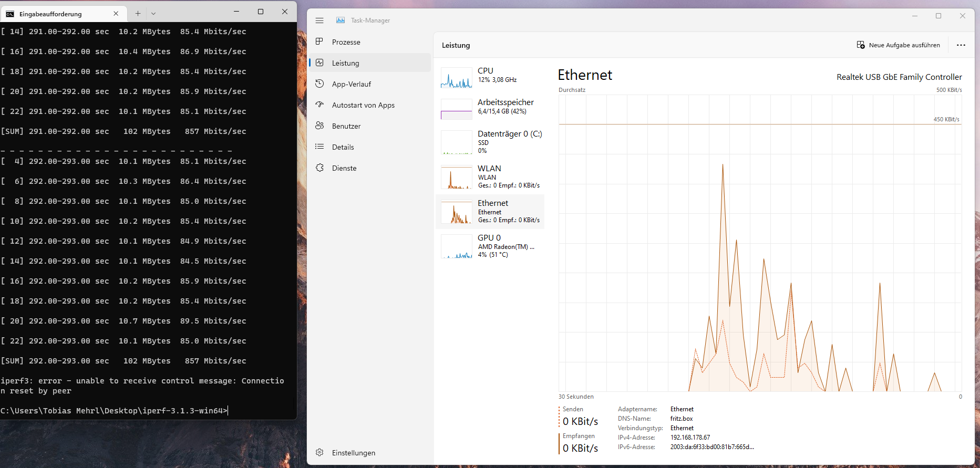Click the Benutzer users icon
The height and width of the screenshot is (468, 980).
pyautogui.click(x=319, y=126)
